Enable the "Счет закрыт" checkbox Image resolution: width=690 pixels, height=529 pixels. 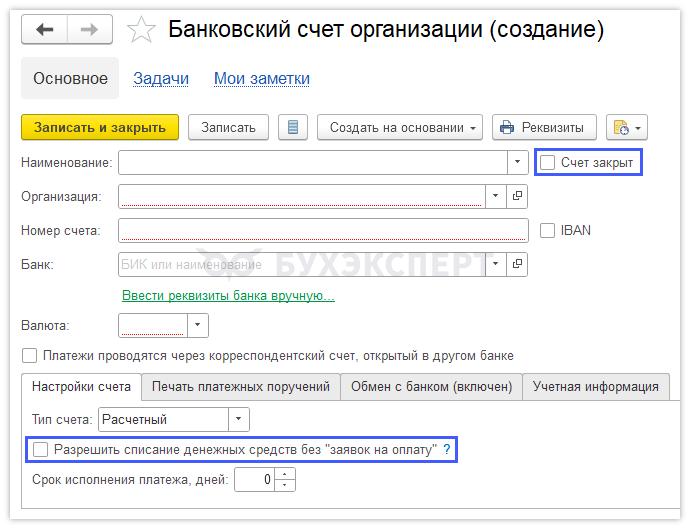pyautogui.click(x=548, y=162)
